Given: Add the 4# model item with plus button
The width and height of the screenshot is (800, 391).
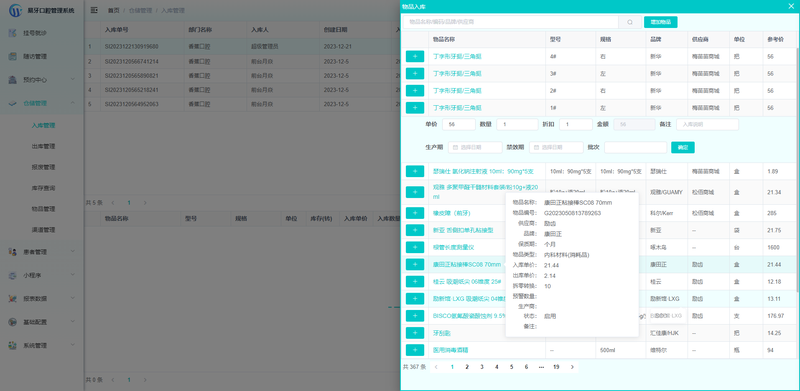Looking at the screenshot, I should click(415, 56).
